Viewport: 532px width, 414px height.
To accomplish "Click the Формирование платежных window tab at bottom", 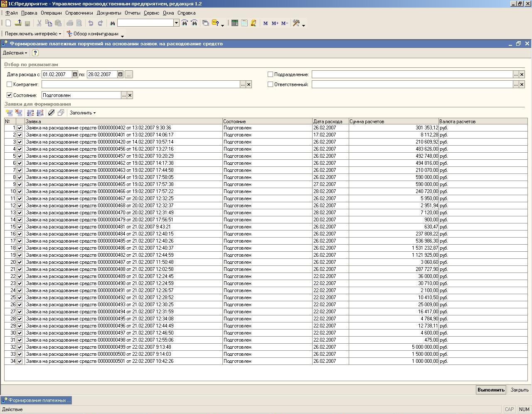I will (36, 400).
